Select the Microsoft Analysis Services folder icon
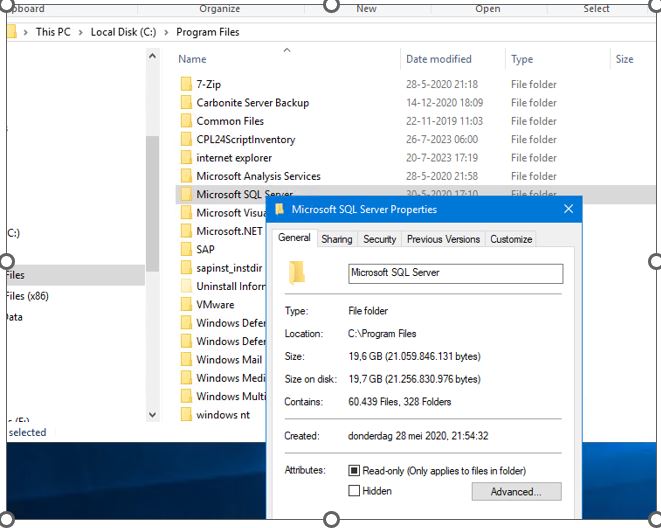The width and height of the screenshot is (661, 528). (186, 176)
